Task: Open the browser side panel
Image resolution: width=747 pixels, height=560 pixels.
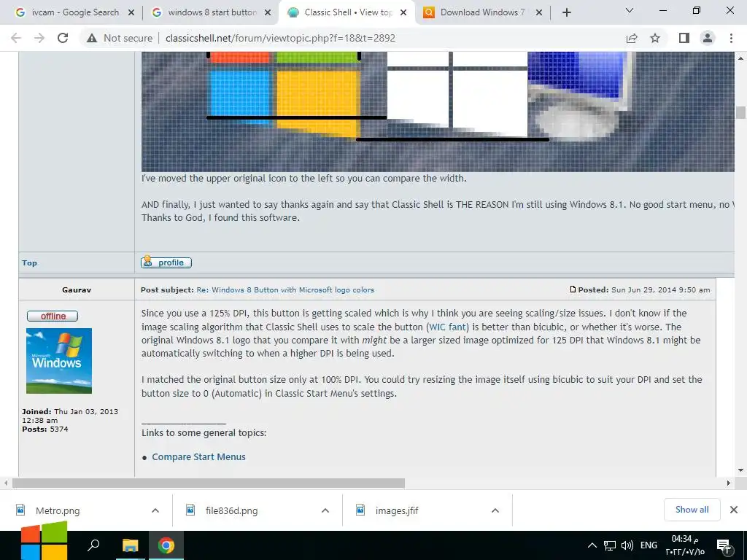Action: (684, 38)
